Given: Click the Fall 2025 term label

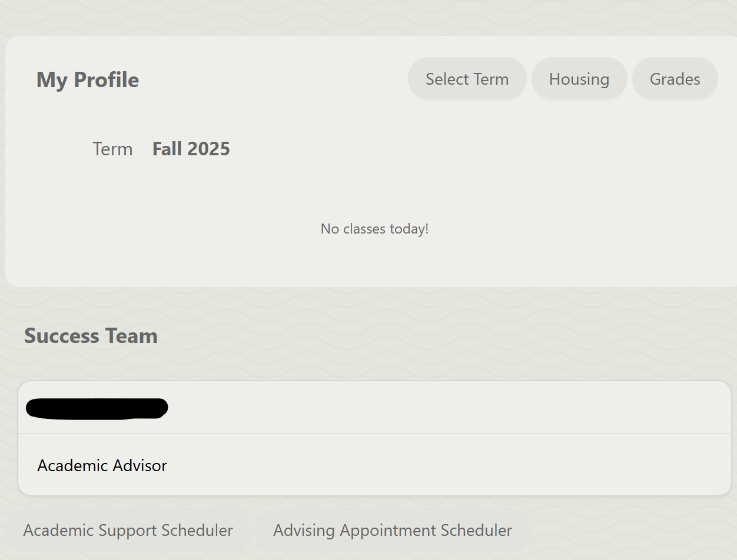Looking at the screenshot, I should 191,148.
